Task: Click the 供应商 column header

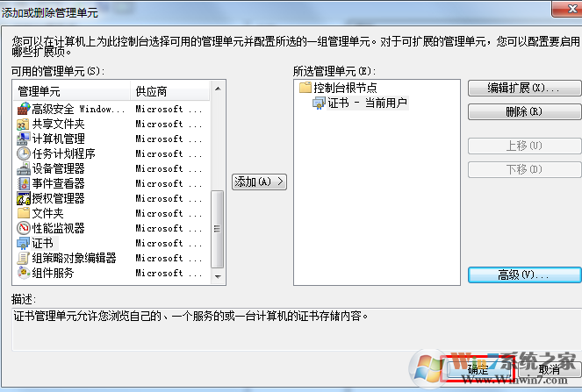Action: click(x=170, y=91)
